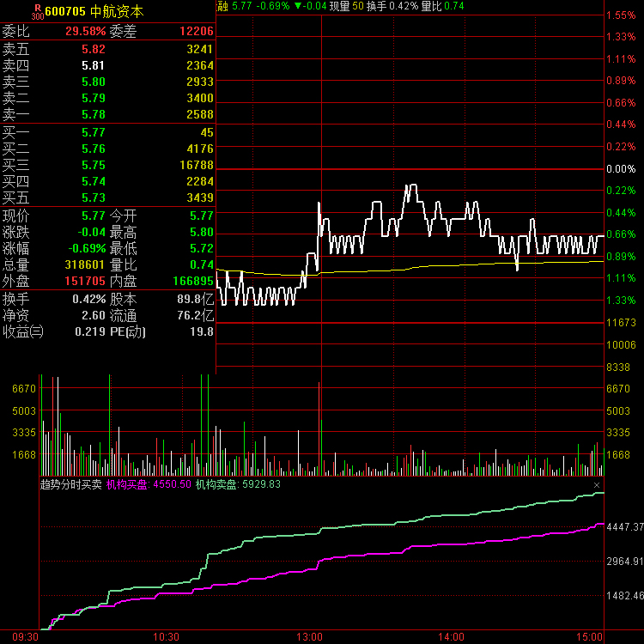Viewport: 644px width, 644px height.
Task: Click the 15:00 time axis label
Action: (589, 637)
